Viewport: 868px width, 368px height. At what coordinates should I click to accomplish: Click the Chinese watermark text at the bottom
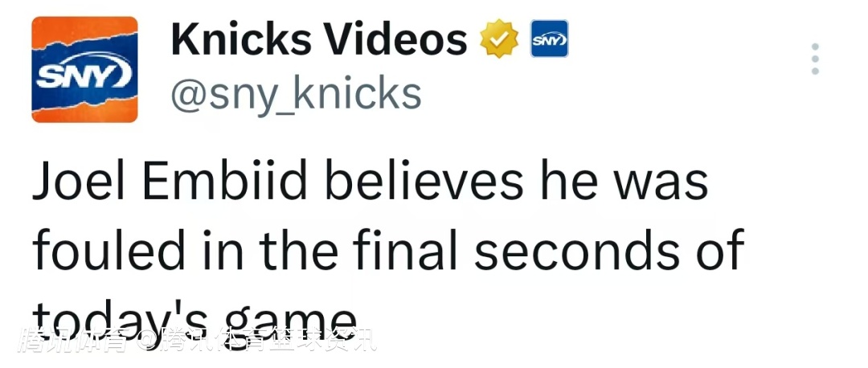click(197, 341)
